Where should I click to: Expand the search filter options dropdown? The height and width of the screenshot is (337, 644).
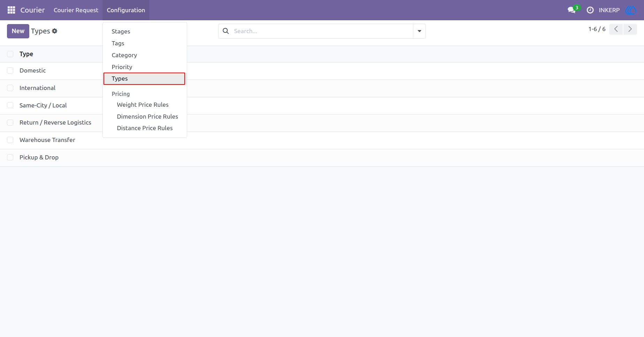pos(419,31)
